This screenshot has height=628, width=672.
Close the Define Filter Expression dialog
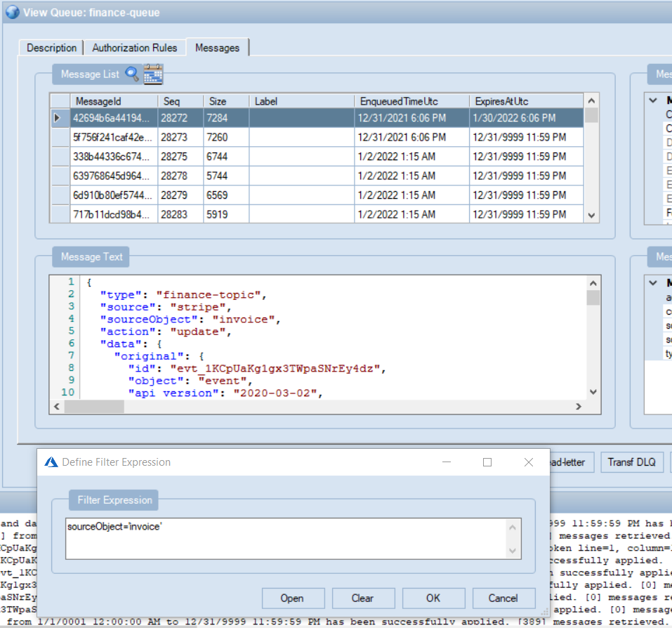(529, 462)
